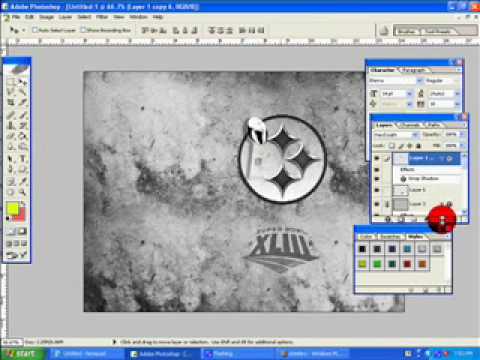Viewport: 480px width, 360px height.
Task: Hide Layer 3 using eye icon
Action: pos(377,204)
